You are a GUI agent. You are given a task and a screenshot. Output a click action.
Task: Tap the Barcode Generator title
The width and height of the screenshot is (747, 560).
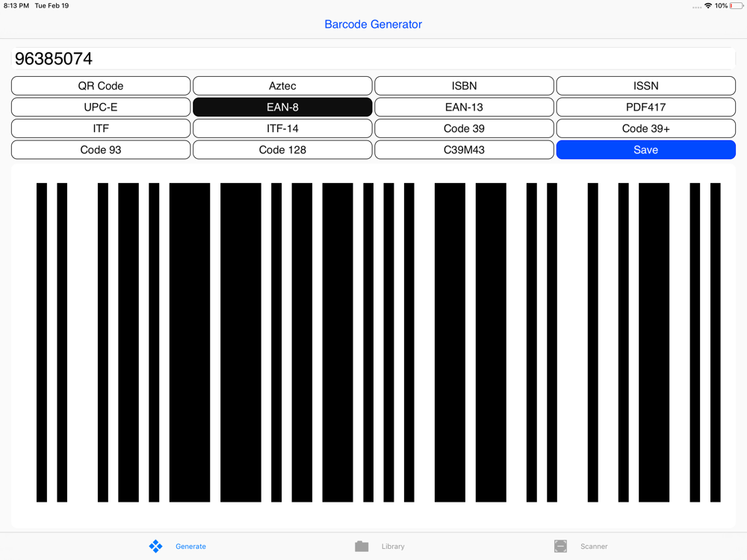click(373, 25)
